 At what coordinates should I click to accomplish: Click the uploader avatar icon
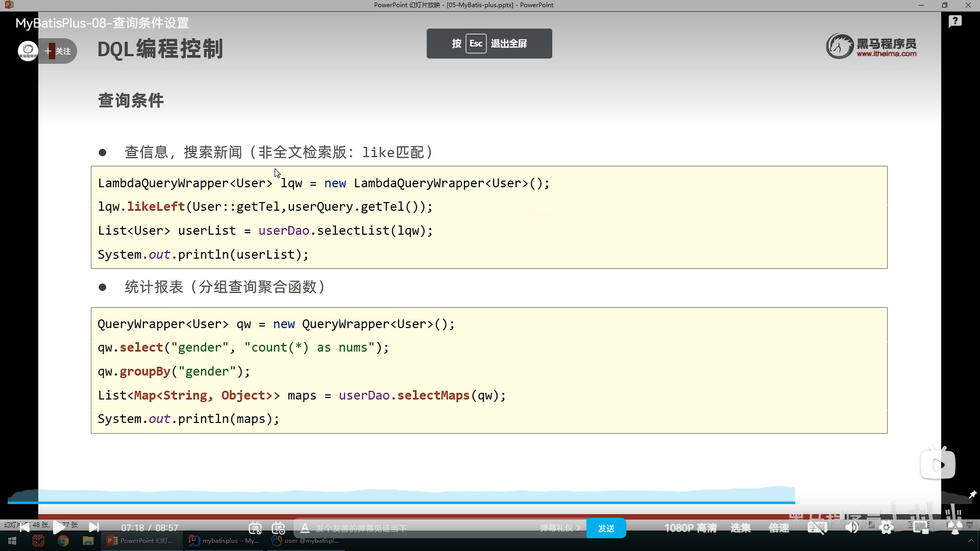(x=28, y=51)
